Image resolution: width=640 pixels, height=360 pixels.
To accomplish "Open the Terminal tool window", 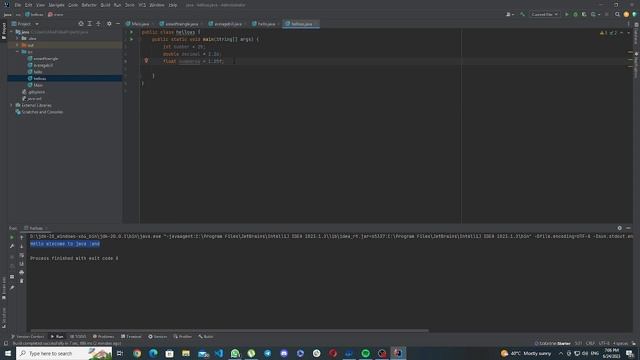I will tap(131, 337).
